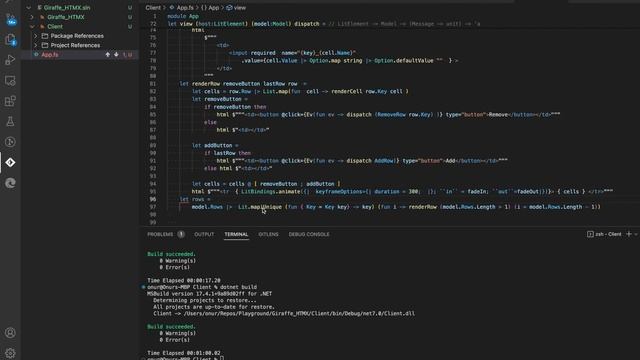Open the Accounts icon in activity bar

[10, 333]
